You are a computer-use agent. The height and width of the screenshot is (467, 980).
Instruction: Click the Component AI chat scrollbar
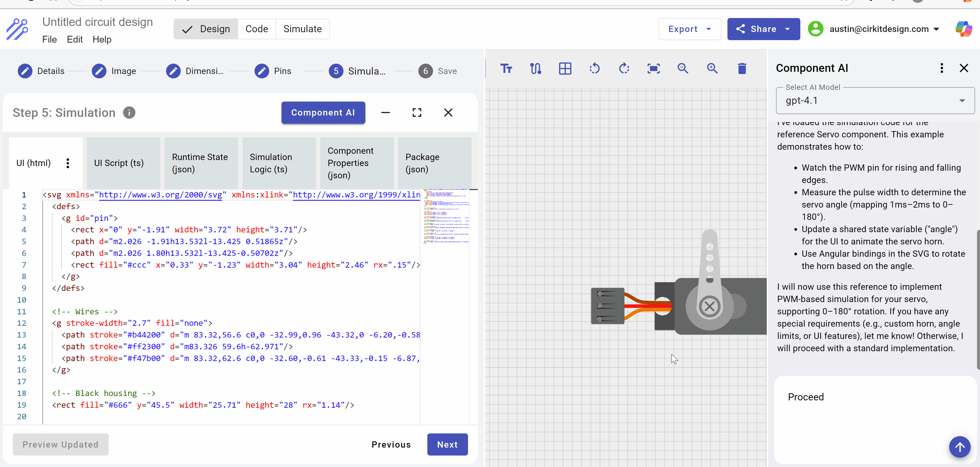(978, 300)
